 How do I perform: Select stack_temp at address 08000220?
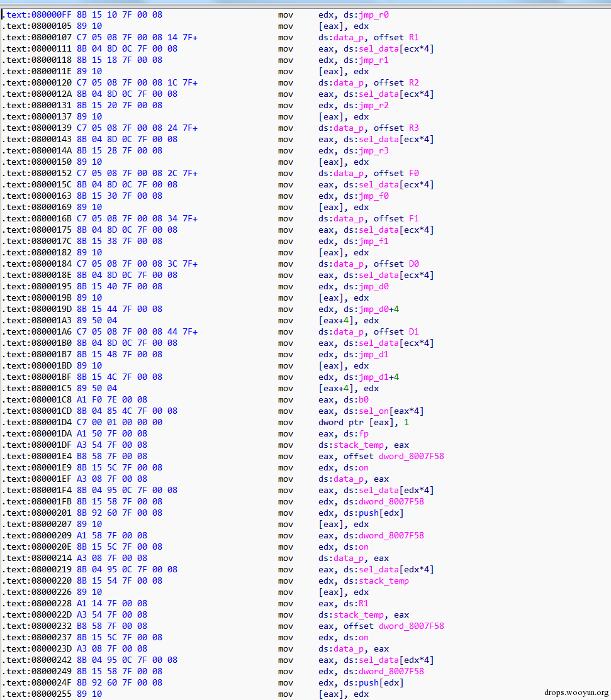pos(384,581)
